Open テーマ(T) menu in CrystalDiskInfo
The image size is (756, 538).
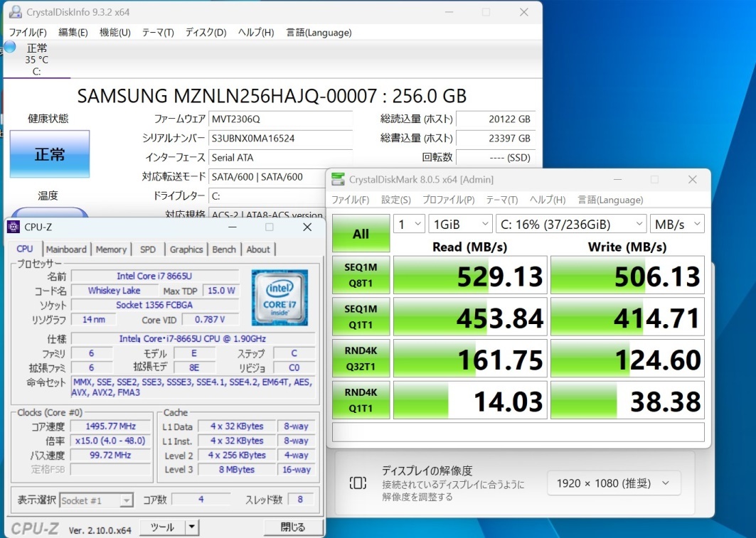tap(158, 32)
